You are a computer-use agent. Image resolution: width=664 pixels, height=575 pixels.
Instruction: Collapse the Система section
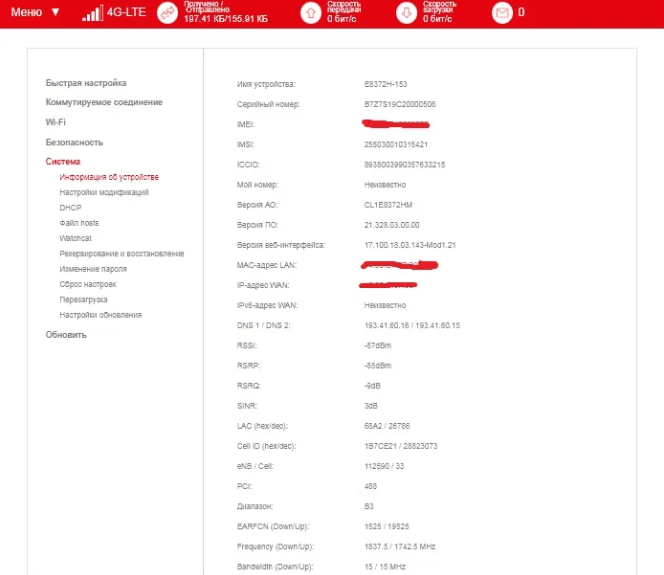[x=63, y=161]
